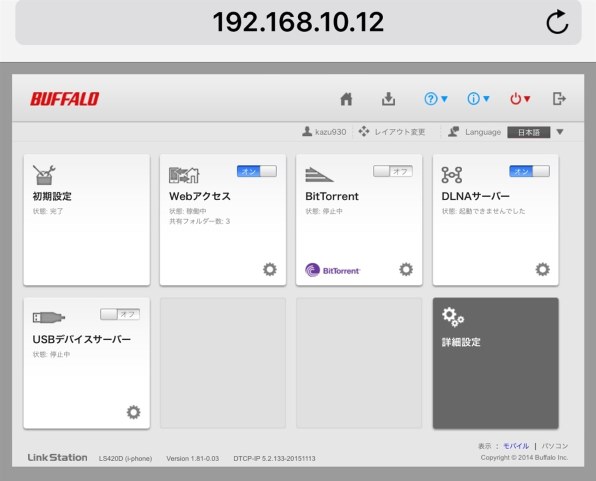Switch display to パソコン view

tap(555, 446)
